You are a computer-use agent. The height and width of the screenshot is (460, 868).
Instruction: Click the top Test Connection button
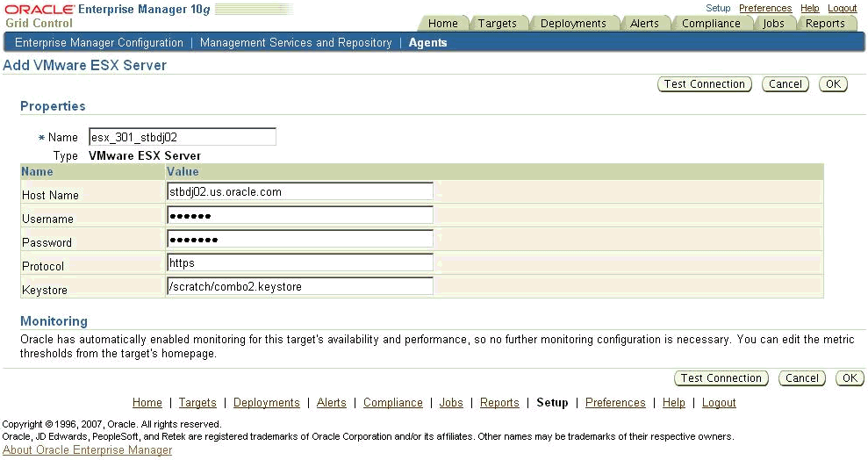tap(704, 84)
